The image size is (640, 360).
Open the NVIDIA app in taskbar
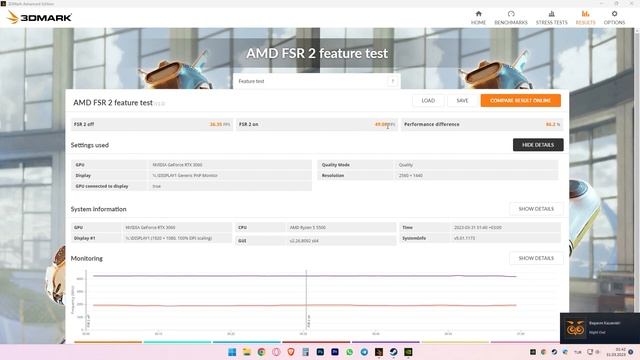[x=408, y=352]
